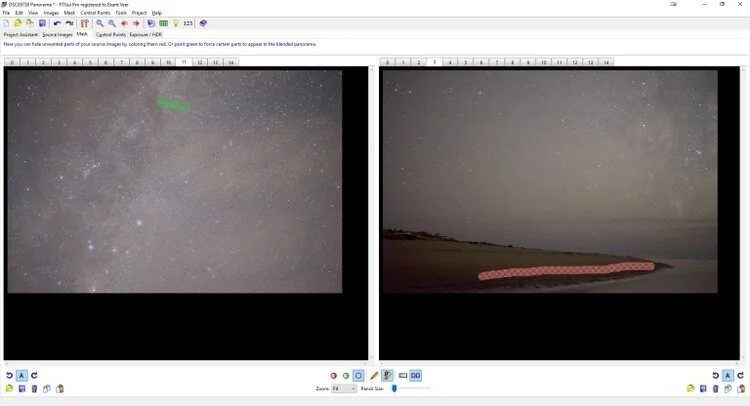Click the purple icon at toolbar end

click(203, 23)
